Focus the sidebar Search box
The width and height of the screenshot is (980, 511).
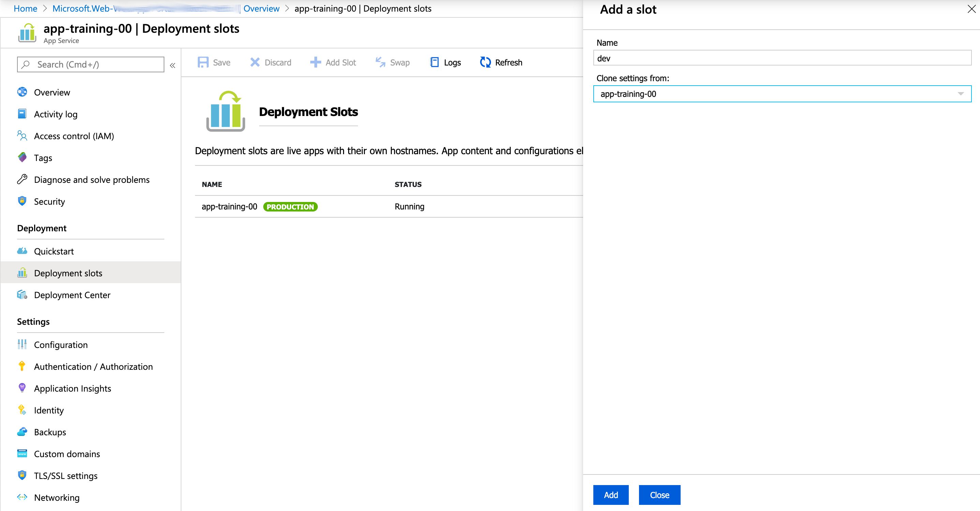point(91,65)
